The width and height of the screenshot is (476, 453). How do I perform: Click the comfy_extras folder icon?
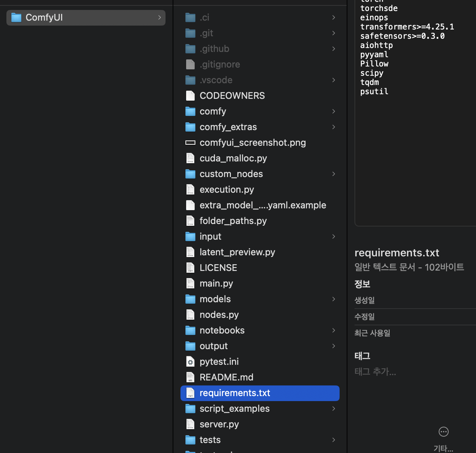coord(190,127)
